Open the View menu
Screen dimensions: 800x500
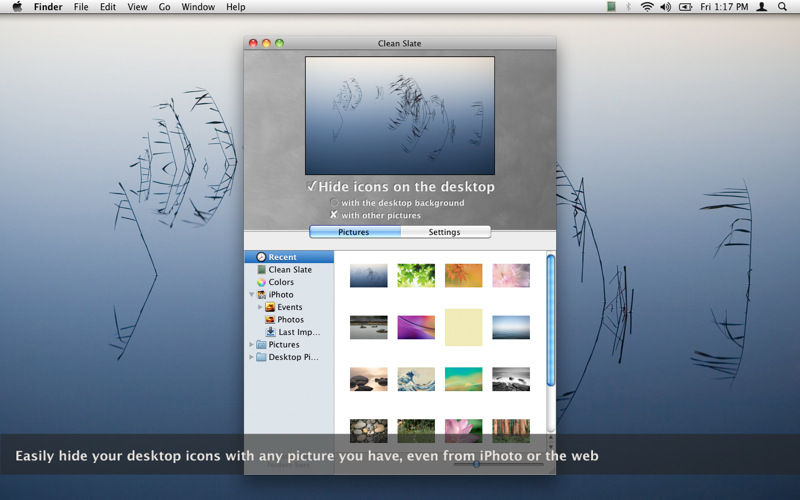click(137, 7)
